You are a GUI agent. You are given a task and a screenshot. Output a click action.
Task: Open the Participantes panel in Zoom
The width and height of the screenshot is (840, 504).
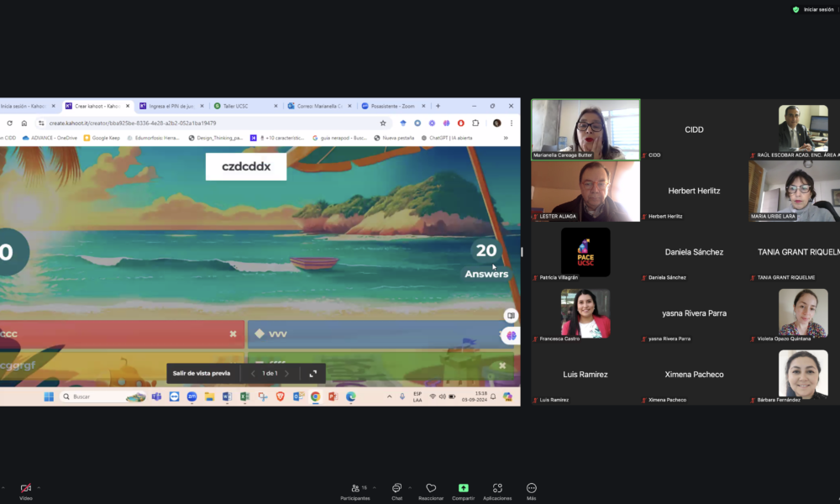pyautogui.click(x=355, y=491)
